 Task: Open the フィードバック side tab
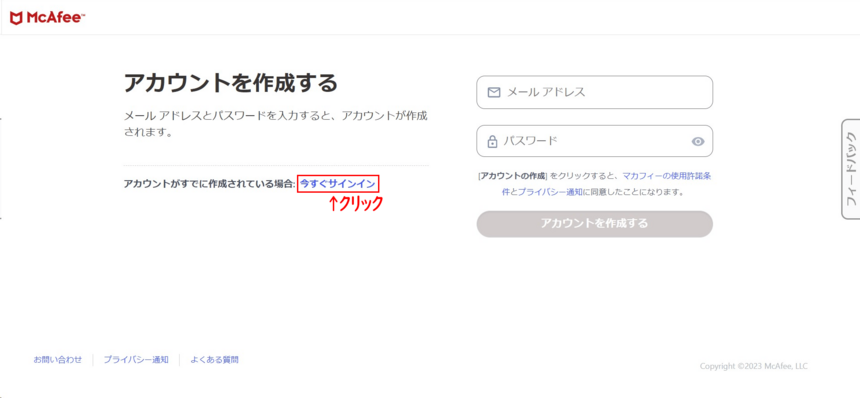pos(850,169)
